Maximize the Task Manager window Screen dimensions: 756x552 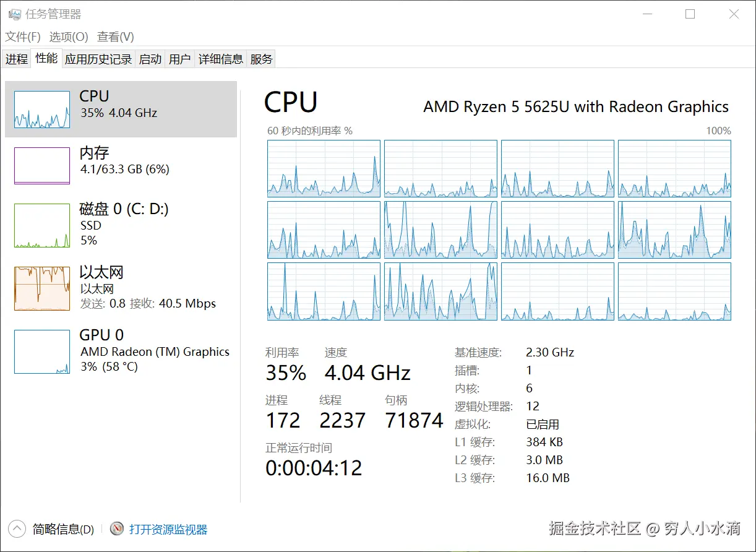(690, 14)
